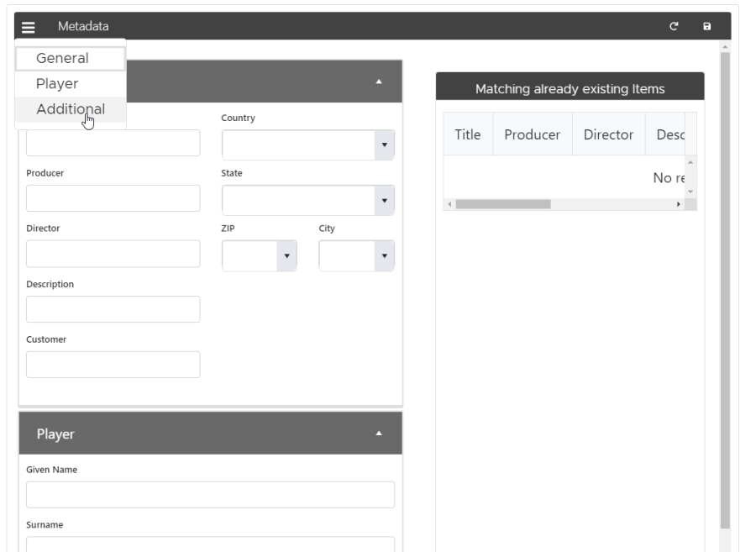The image size is (756, 552).
Task: Choose Player in the navigation menu
Action: [57, 84]
